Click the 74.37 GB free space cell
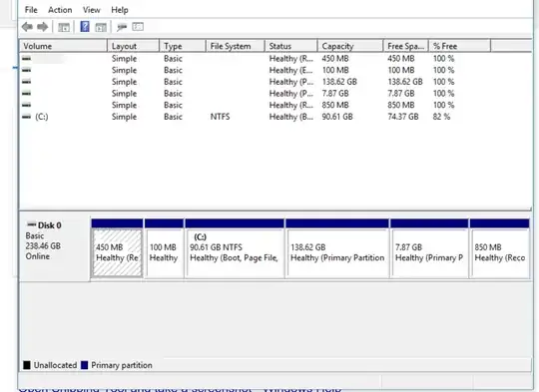 (x=403, y=117)
